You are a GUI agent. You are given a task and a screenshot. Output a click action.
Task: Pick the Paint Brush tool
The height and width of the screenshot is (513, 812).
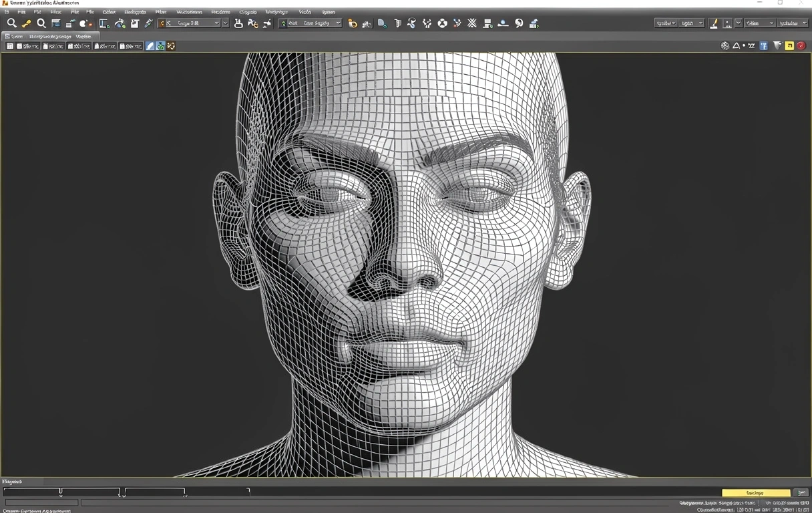pyautogui.click(x=714, y=24)
